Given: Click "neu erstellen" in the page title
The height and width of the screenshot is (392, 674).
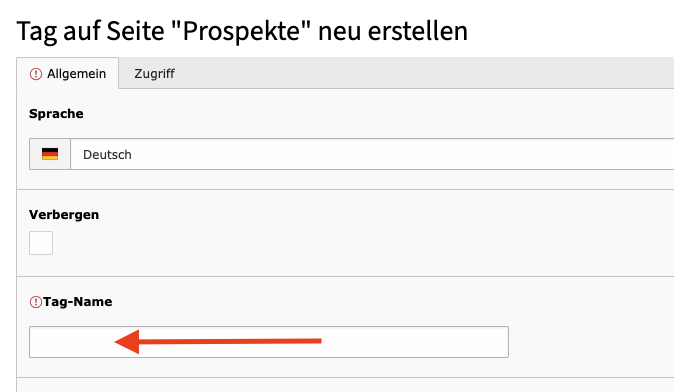Looking at the screenshot, I should click(393, 31).
